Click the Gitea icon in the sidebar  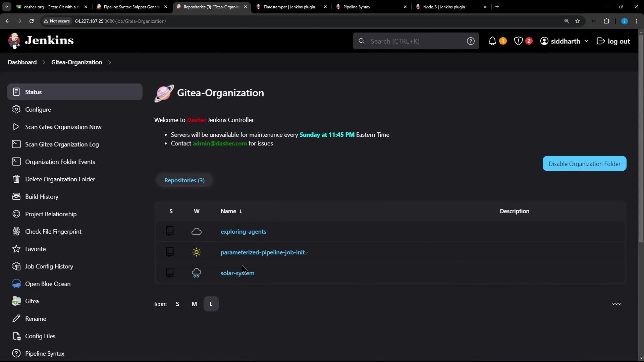(16, 301)
